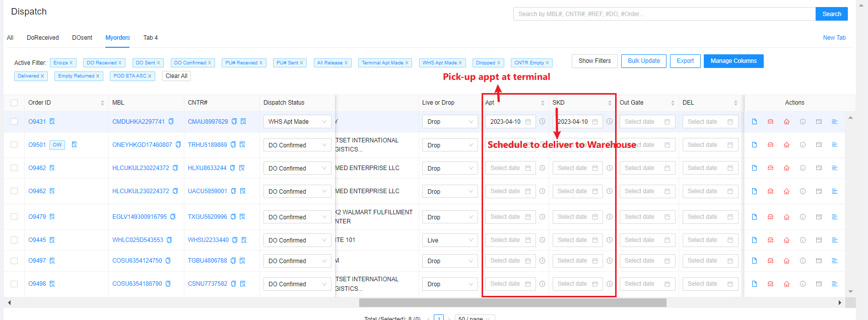Click the Manage Columns button

733,61
